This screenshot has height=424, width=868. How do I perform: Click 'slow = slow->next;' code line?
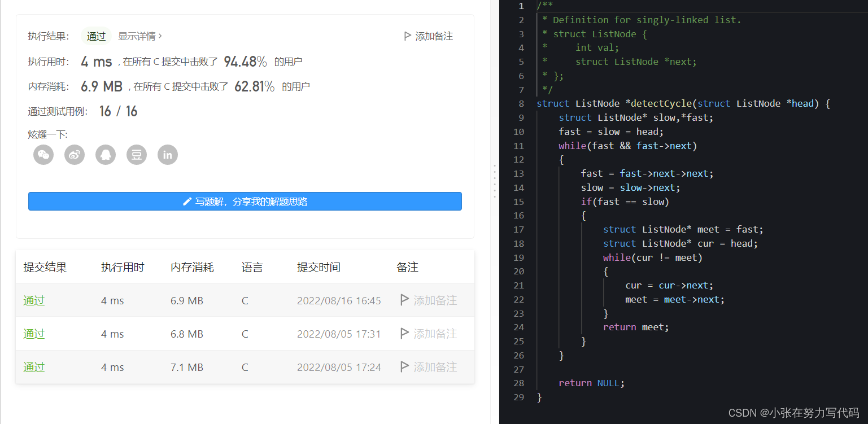[630, 187]
